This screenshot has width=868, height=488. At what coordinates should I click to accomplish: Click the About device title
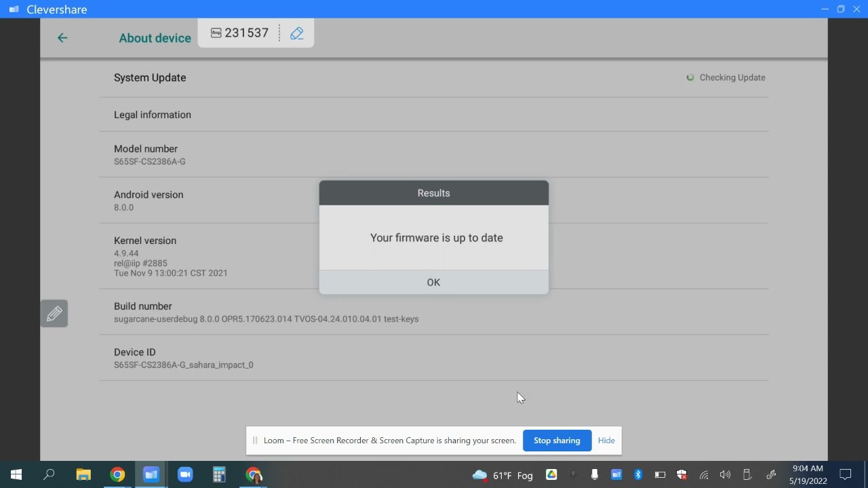pos(155,38)
